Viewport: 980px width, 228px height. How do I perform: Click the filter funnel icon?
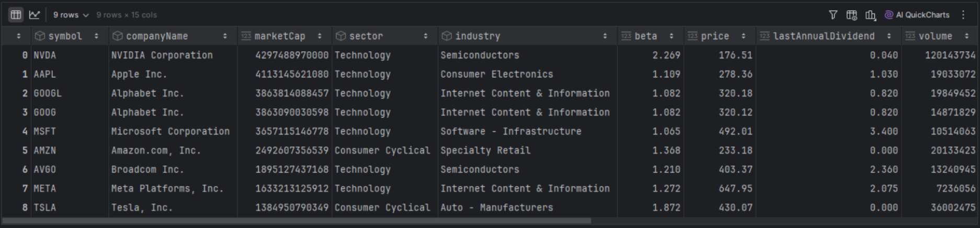pyautogui.click(x=833, y=15)
